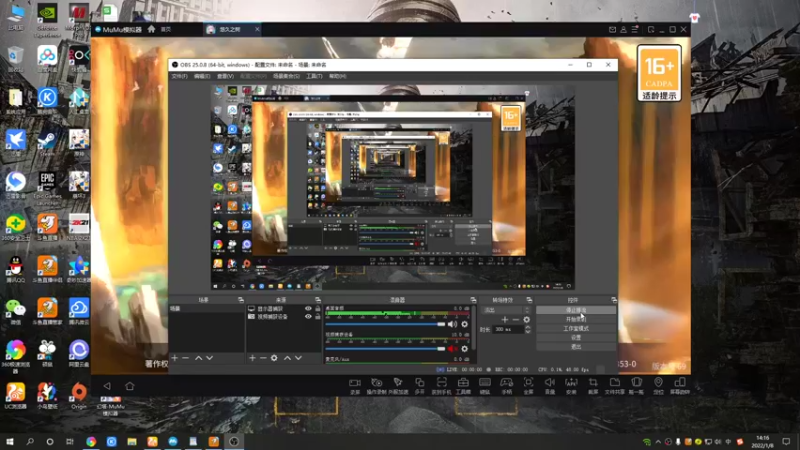
Task: Move source up in OBS Sources dock
Action: [x=287, y=358]
